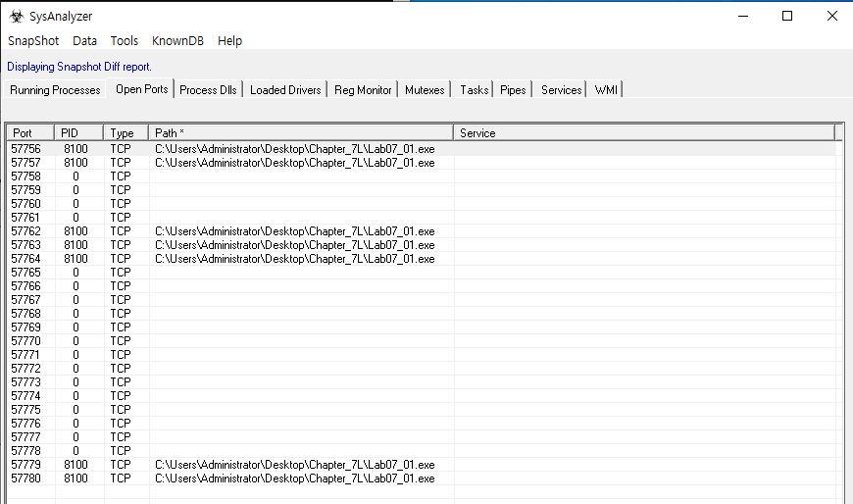
Task: Open the Tasks tab
Action: click(x=474, y=90)
